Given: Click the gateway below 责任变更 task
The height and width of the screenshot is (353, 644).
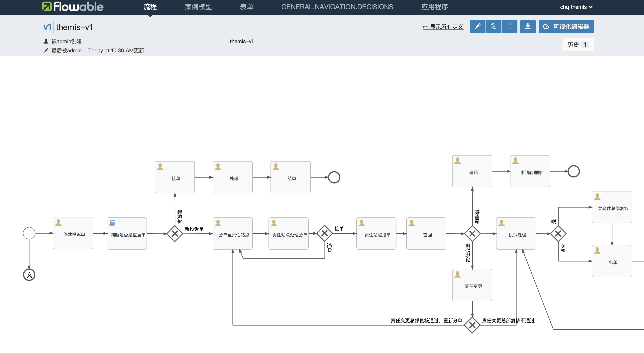Looking at the screenshot, I should point(472,325).
